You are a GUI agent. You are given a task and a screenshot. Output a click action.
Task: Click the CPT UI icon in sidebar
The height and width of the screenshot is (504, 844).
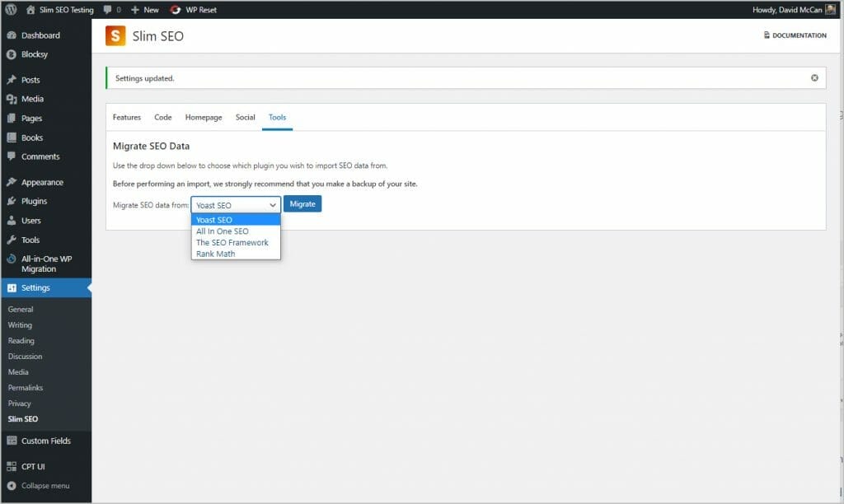tap(12, 466)
